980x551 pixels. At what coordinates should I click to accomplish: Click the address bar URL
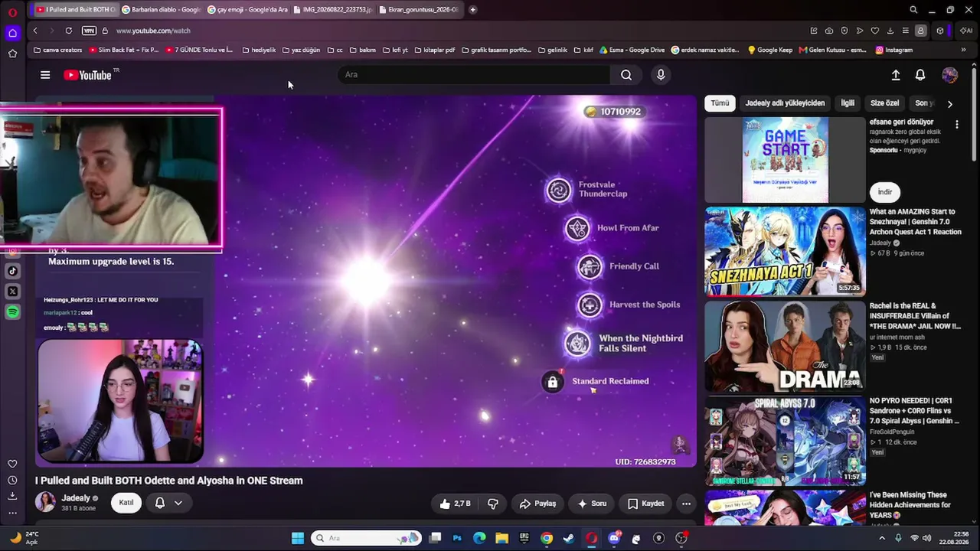click(153, 31)
